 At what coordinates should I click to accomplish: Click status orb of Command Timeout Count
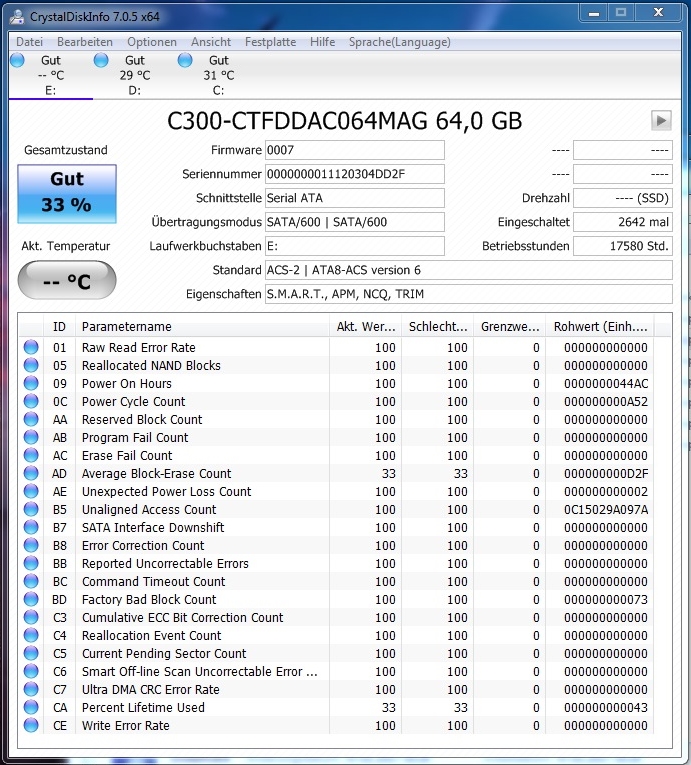coord(31,582)
